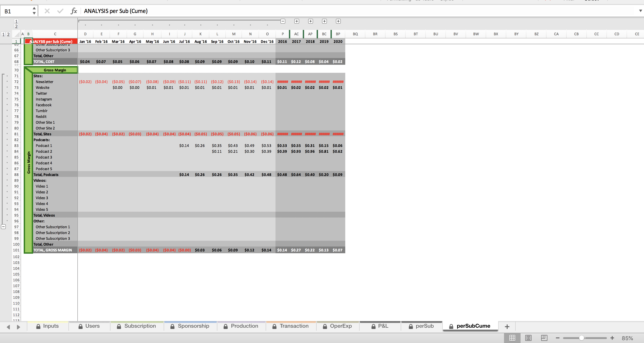Open the Name Box stepper arrows

(34, 11)
